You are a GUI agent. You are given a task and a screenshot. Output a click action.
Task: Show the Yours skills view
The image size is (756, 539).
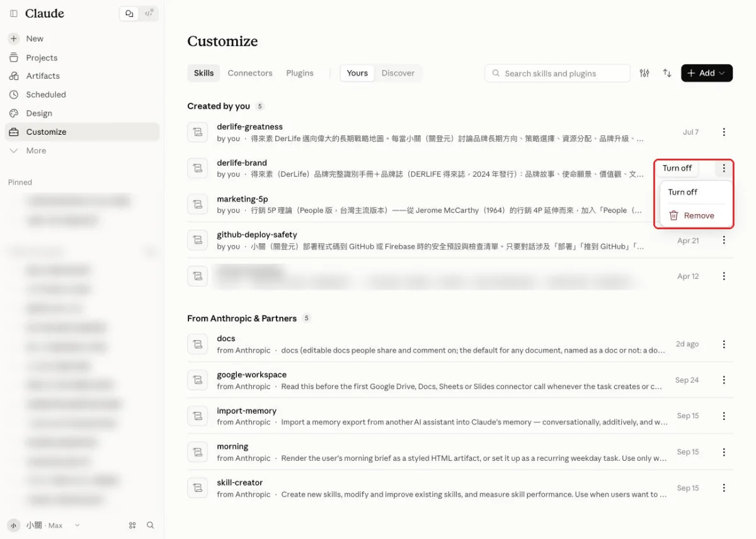(x=357, y=73)
